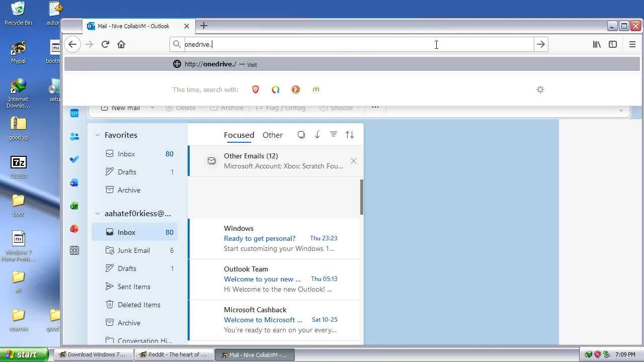The height and width of the screenshot is (362, 644).
Task: Go back with the browser back arrow
Action: (x=72, y=44)
